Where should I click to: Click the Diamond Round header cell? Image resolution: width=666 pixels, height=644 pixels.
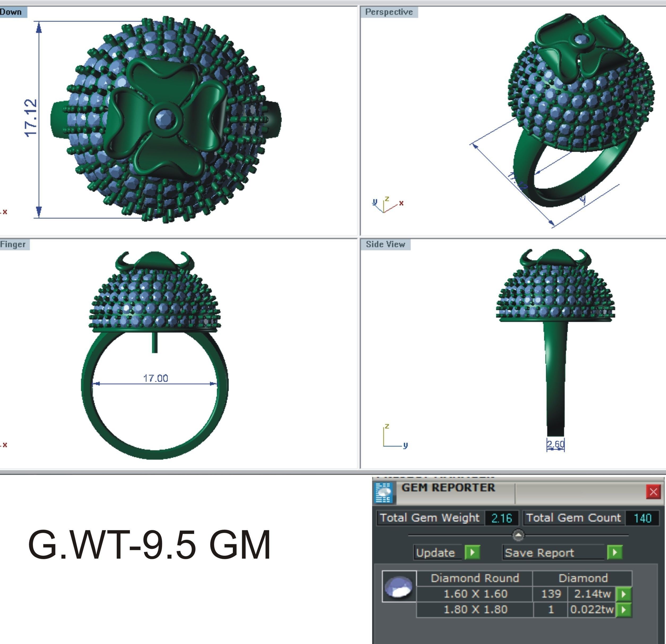point(475,578)
